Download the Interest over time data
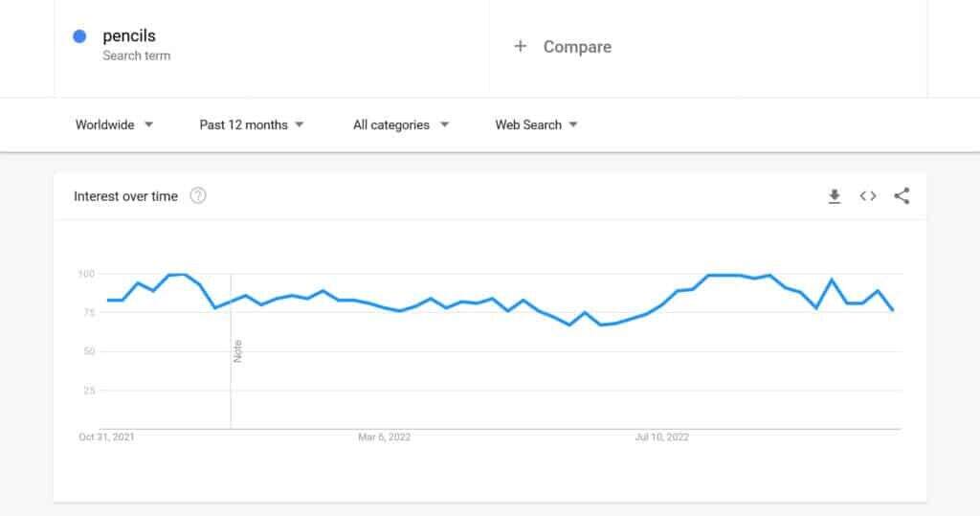The width and height of the screenshot is (980, 516). 834,196
